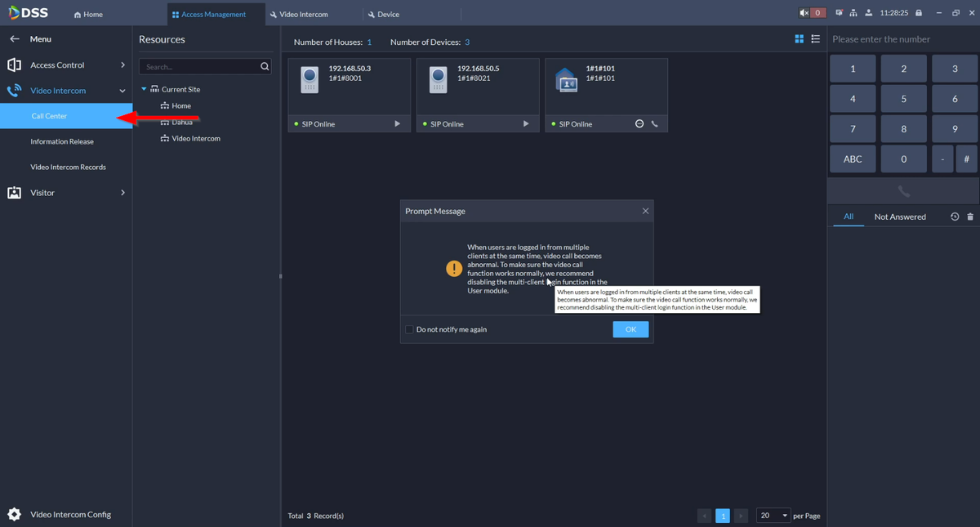Screen dimensions: 980x527
Task: Play video for device 192.168.50.5
Action: (x=526, y=124)
